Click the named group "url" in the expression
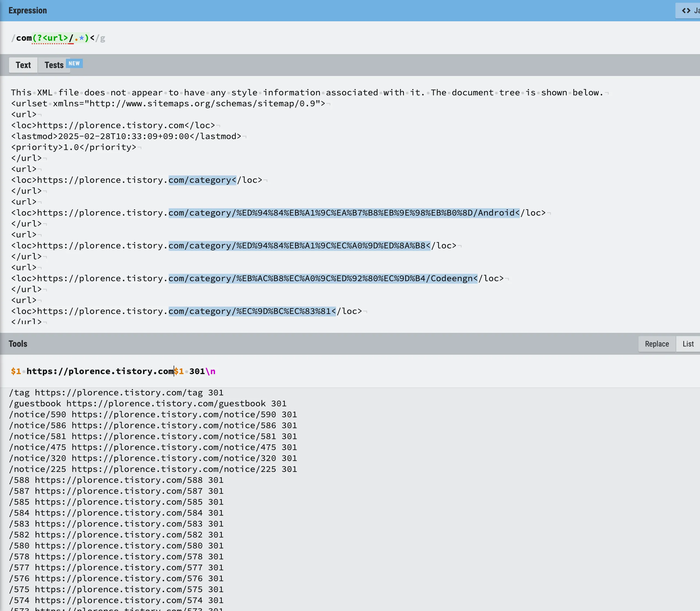 click(55, 38)
